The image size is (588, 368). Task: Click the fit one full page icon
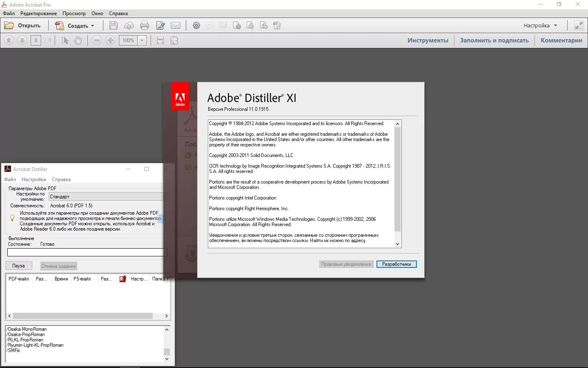click(174, 40)
